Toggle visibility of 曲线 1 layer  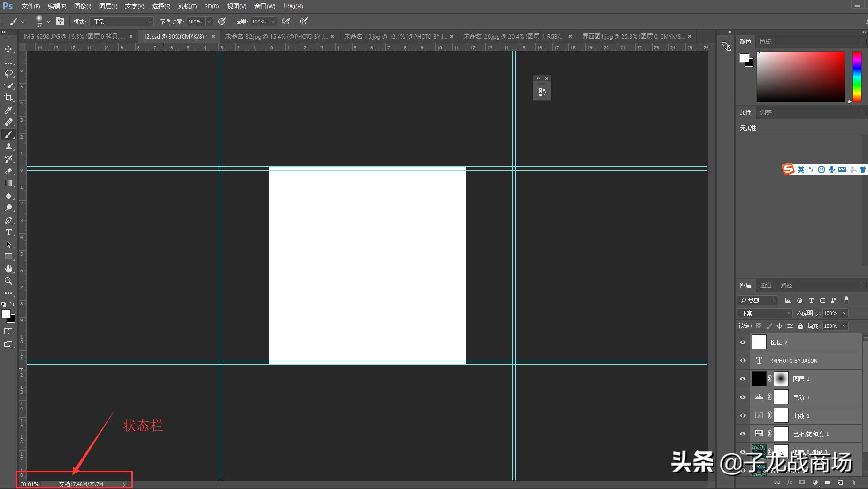point(743,416)
